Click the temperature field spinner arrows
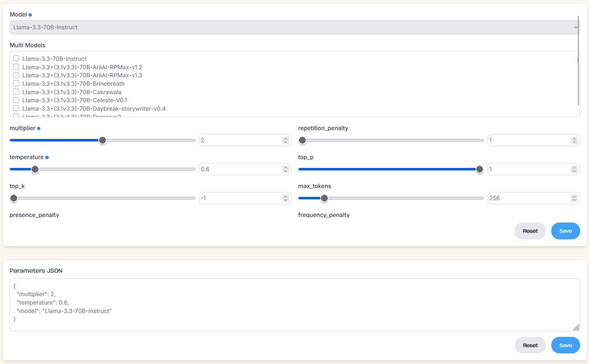The height and width of the screenshot is (364, 589). pyautogui.click(x=286, y=169)
